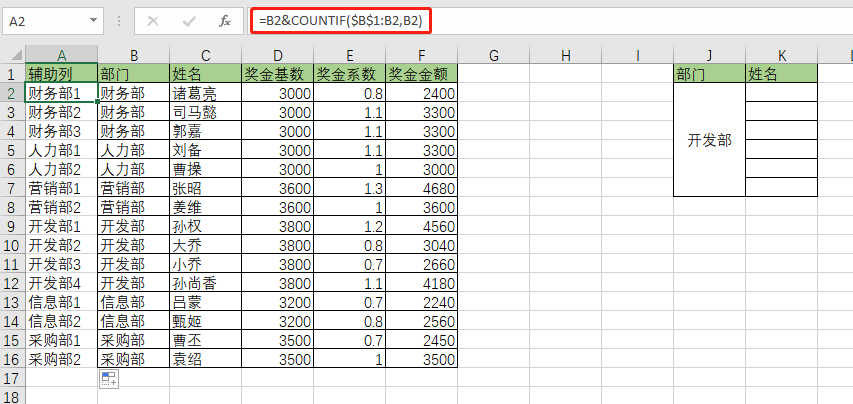Expand the Name Box dropdown arrow

tap(93, 21)
